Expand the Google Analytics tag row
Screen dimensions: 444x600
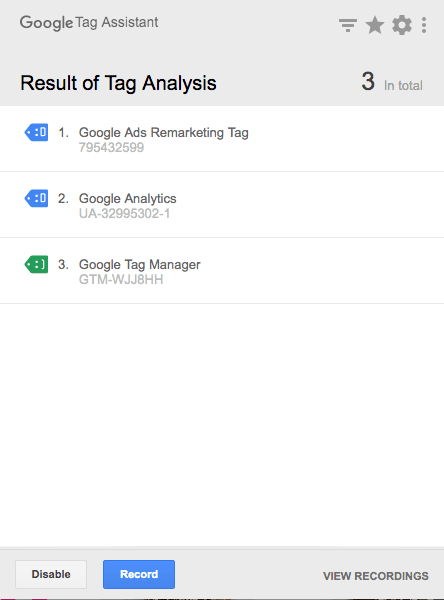click(222, 205)
